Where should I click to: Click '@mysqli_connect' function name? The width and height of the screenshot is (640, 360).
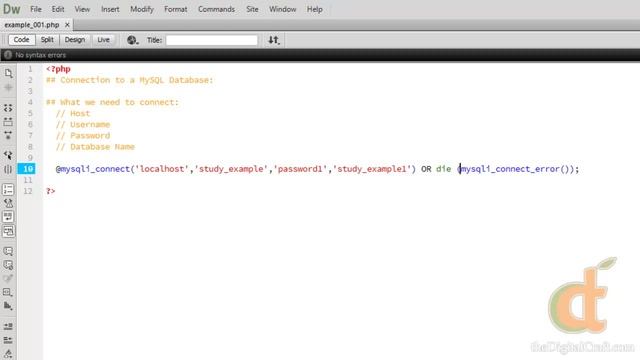click(x=93, y=169)
